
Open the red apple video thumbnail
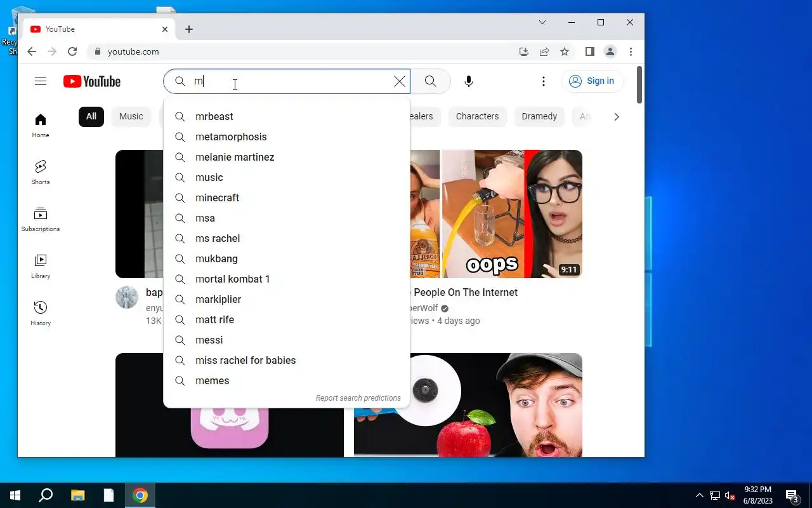pyautogui.click(x=468, y=405)
